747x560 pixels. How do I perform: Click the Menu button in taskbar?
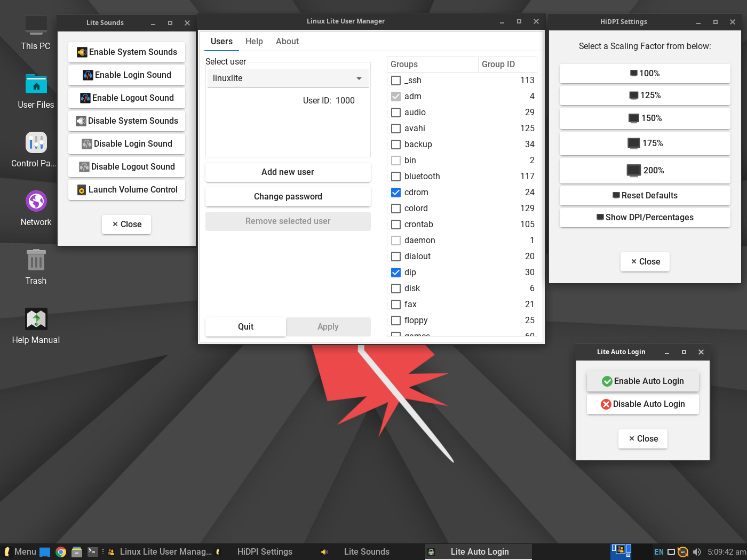click(x=20, y=552)
